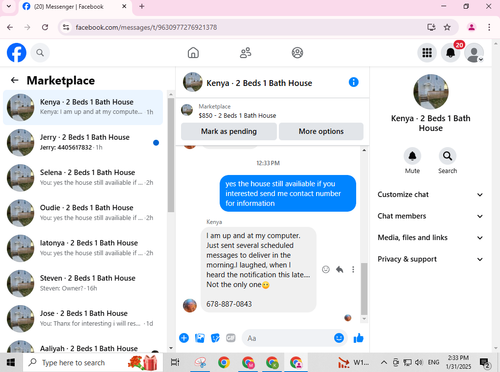Viewport: 500px width, 372px height.
Task: Send a thumbs-up like
Action: point(359,338)
